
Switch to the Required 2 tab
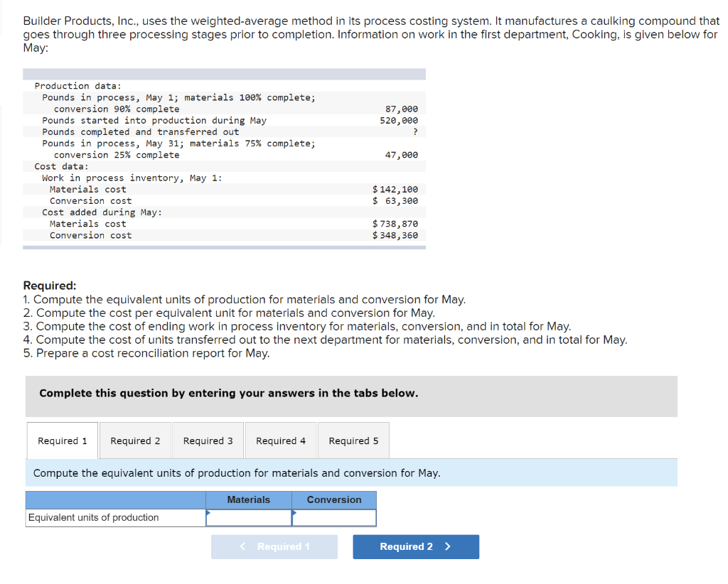135,440
